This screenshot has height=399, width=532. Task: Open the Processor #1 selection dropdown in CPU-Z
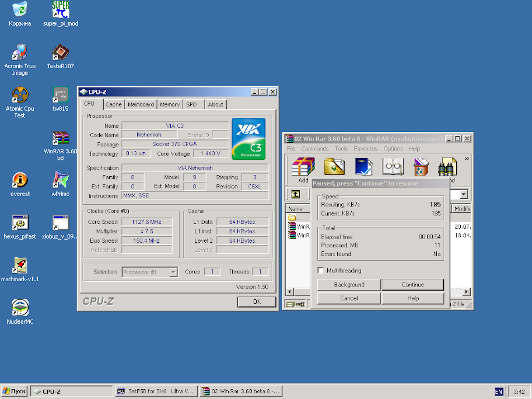click(x=173, y=272)
